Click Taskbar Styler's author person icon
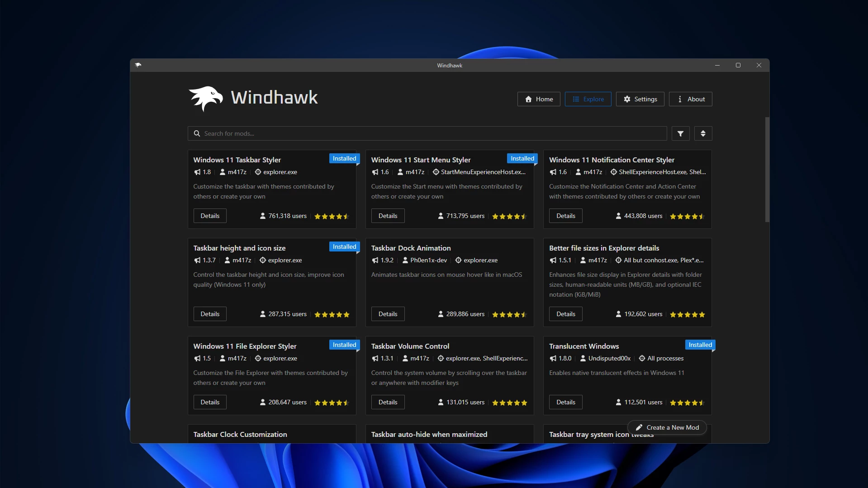 coord(223,172)
